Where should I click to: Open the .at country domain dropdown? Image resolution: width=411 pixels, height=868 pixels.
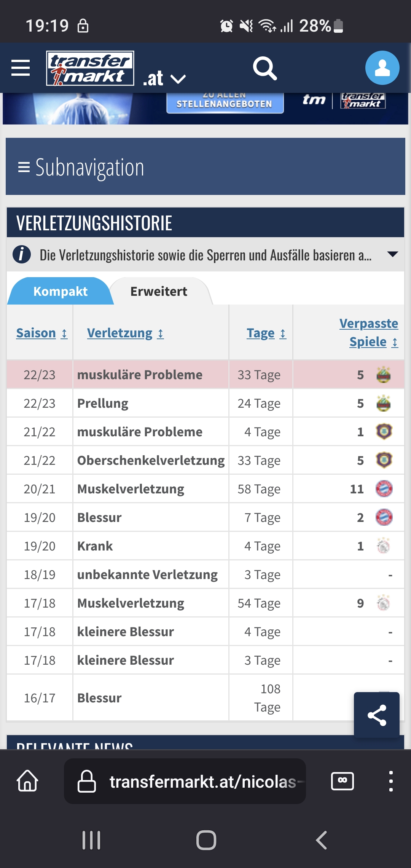click(x=164, y=78)
